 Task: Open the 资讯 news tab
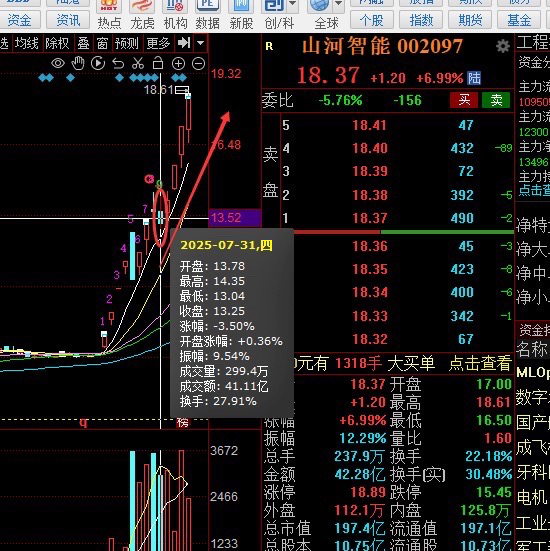coord(68,20)
